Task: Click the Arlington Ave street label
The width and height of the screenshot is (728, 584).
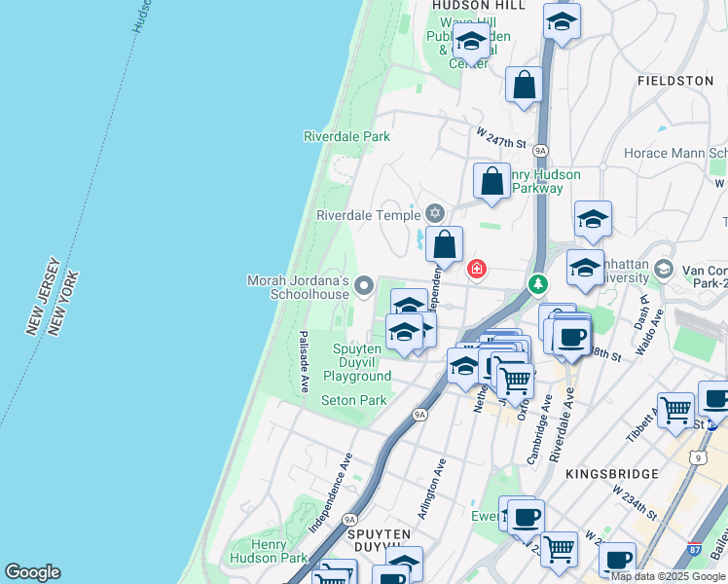Action: [x=431, y=489]
